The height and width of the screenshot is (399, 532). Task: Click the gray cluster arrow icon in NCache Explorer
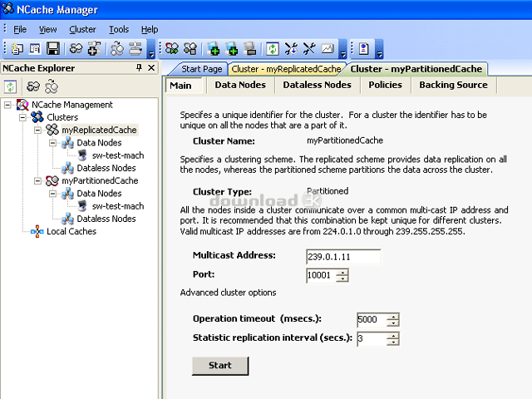pos(52,86)
